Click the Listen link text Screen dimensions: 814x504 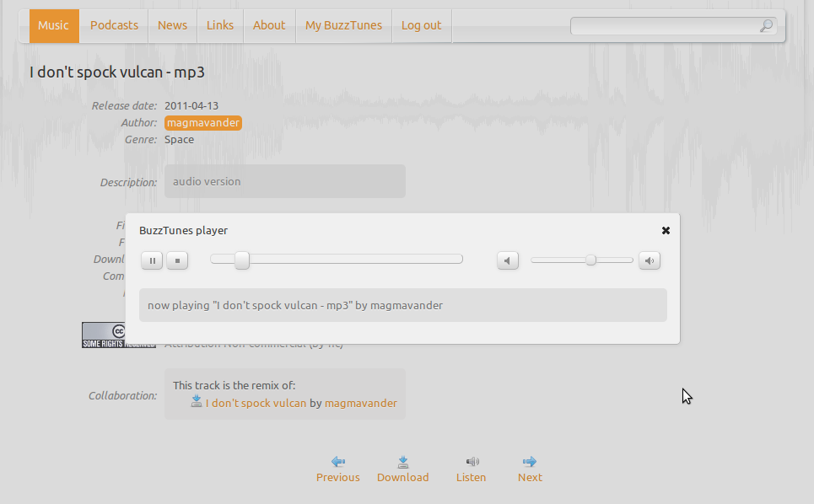pos(472,478)
